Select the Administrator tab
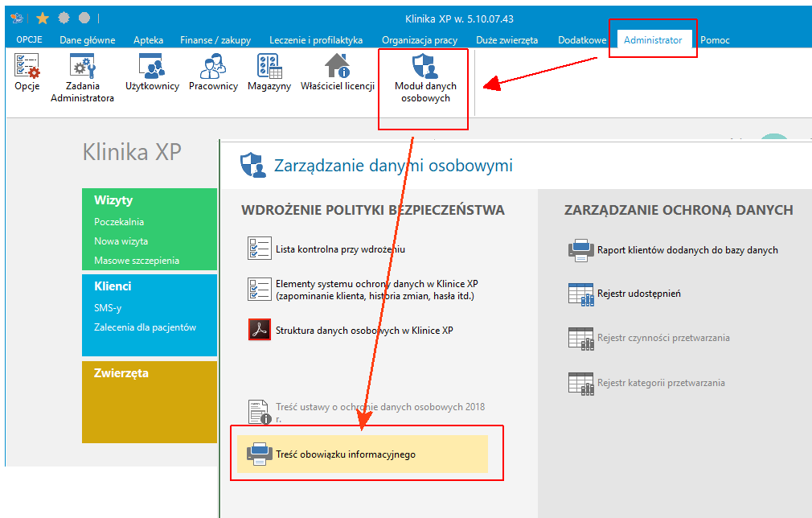Image resolution: width=812 pixels, height=518 pixels. pyautogui.click(x=653, y=40)
